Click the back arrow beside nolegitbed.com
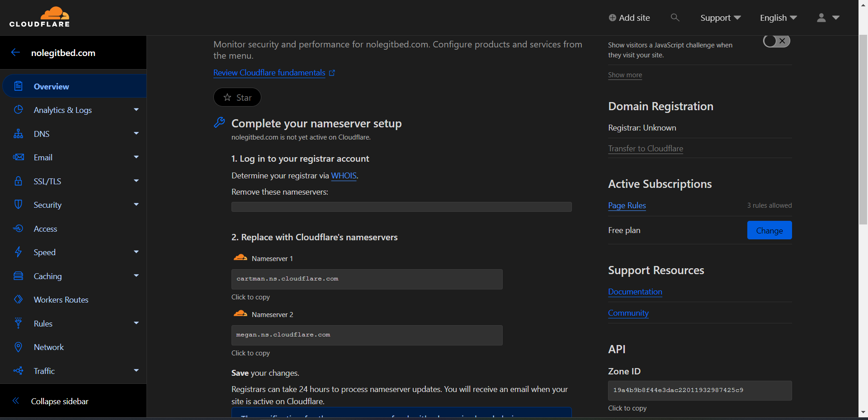The image size is (868, 420). click(16, 52)
